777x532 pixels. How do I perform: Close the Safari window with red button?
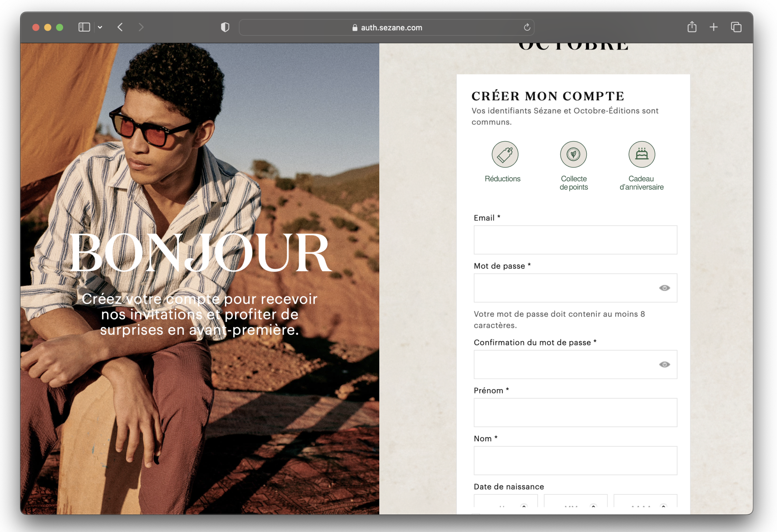tap(36, 27)
